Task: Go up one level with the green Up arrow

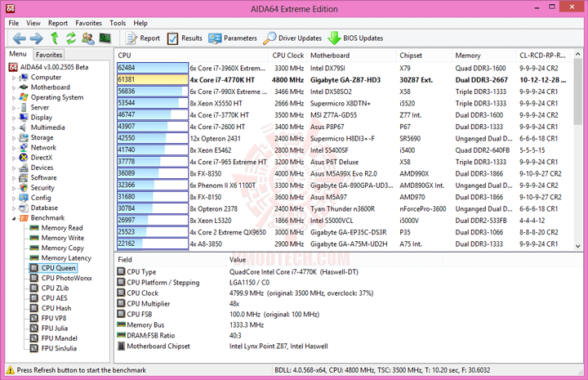Action: coord(55,38)
